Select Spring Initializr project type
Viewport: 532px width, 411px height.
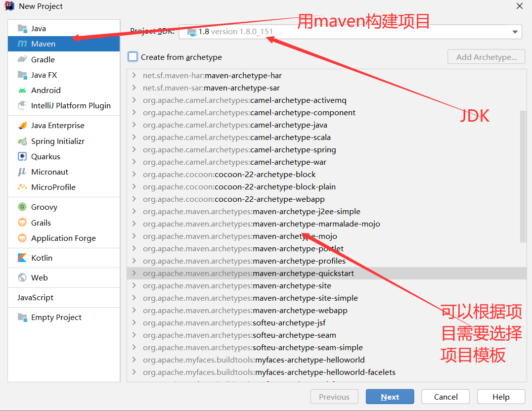tap(64, 141)
